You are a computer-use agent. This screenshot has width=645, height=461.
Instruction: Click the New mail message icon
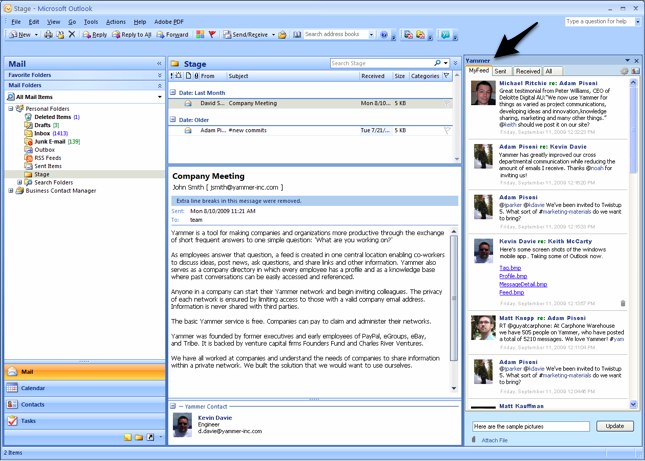click(x=20, y=35)
